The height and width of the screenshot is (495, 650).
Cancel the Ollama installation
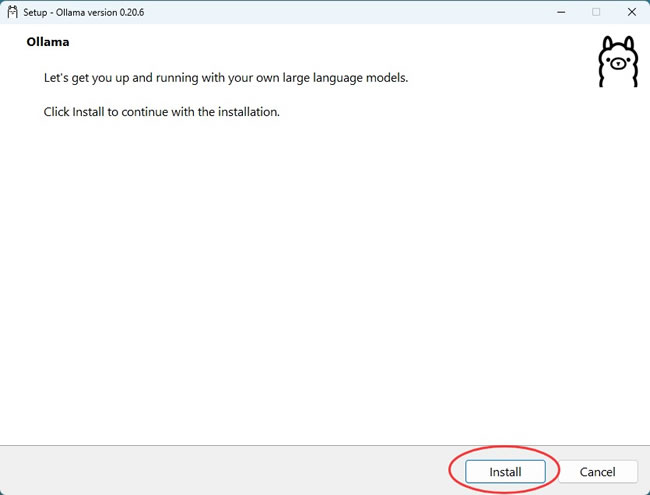597,471
